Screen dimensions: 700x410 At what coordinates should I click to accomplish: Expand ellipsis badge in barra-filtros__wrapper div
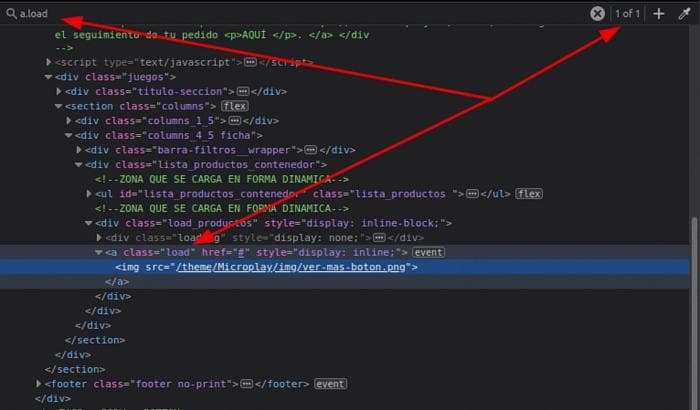click(311, 150)
